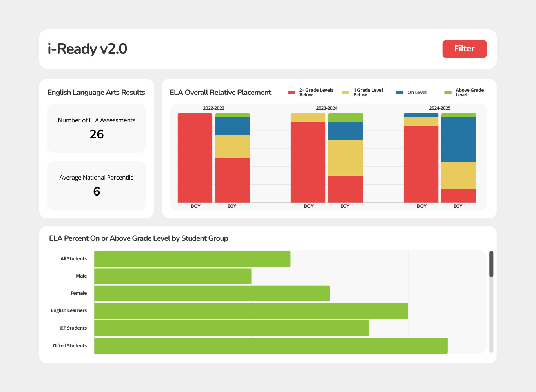Click the English Learners row label
Screen dimensions: 536x392
pyautogui.click(x=69, y=310)
